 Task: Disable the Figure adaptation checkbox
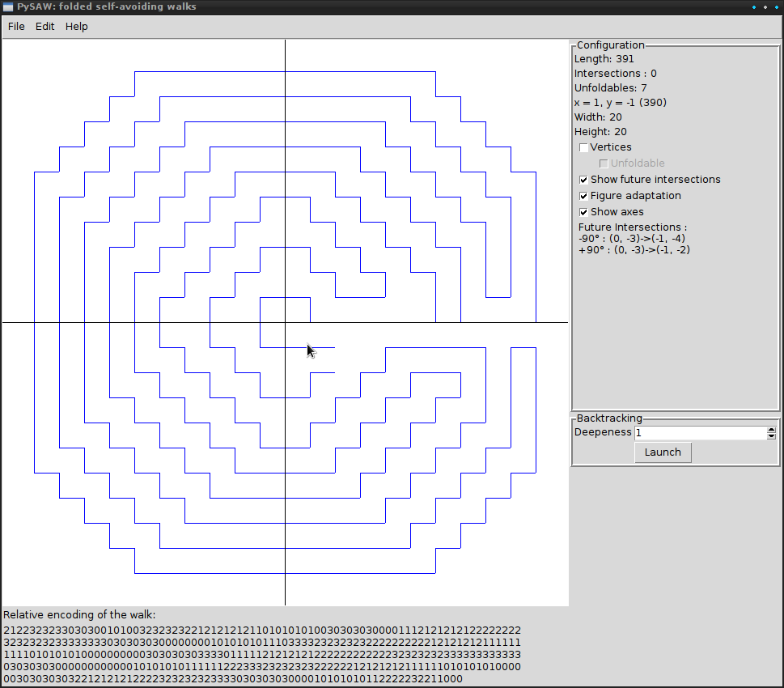pos(584,196)
